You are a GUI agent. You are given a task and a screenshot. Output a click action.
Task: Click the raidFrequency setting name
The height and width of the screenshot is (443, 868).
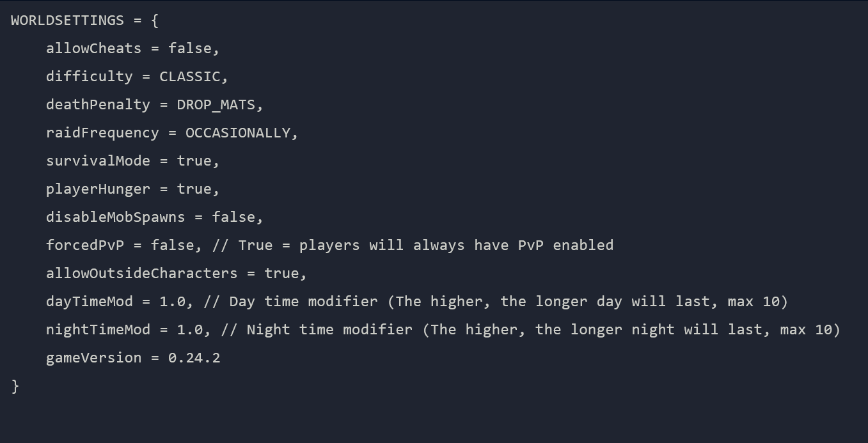[x=102, y=133]
